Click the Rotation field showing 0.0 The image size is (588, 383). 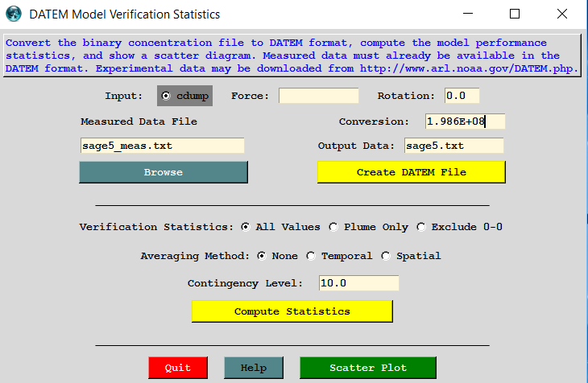462,96
